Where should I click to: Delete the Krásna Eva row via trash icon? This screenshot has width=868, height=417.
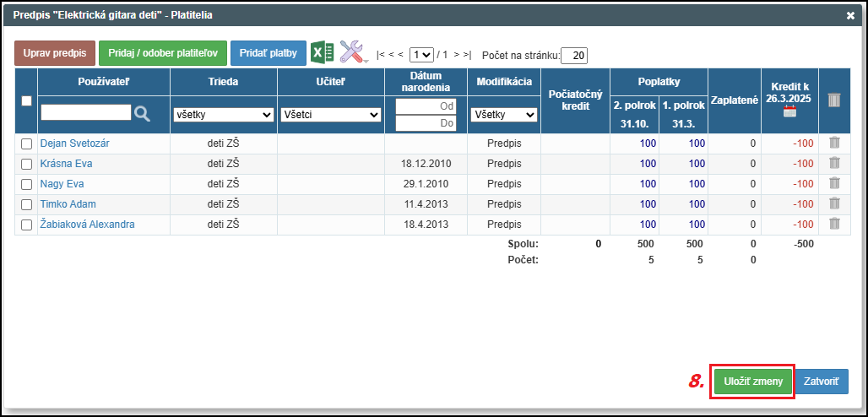pyautogui.click(x=835, y=164)
